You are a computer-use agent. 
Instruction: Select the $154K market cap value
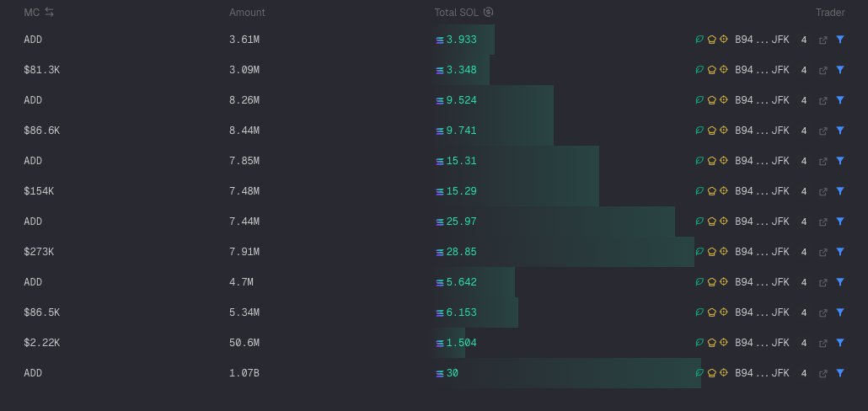coord(39,191)
